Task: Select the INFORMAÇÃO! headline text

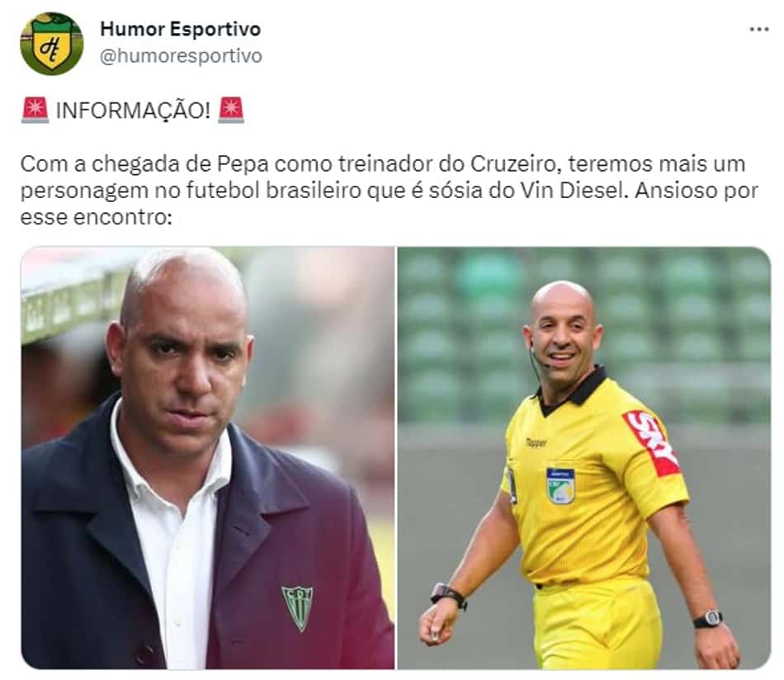Action: click(133, 111)
